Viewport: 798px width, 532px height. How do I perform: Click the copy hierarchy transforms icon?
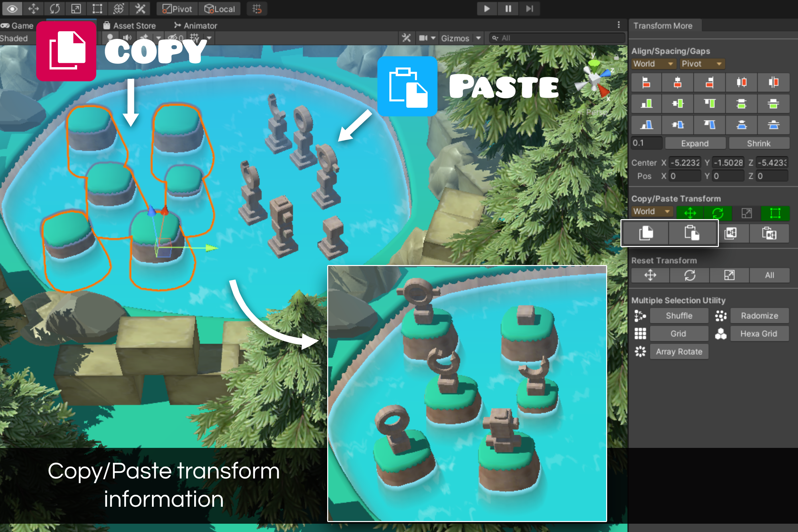click(731, 233)
